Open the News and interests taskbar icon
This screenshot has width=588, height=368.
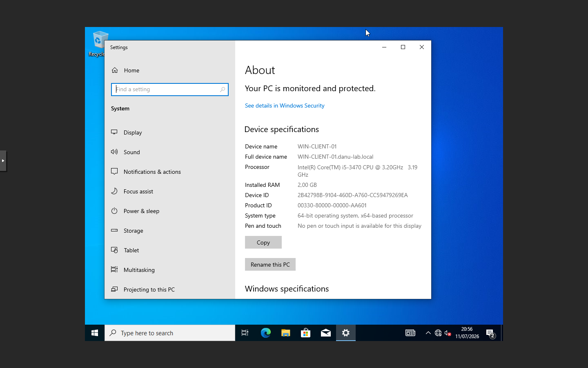(410, 333)
